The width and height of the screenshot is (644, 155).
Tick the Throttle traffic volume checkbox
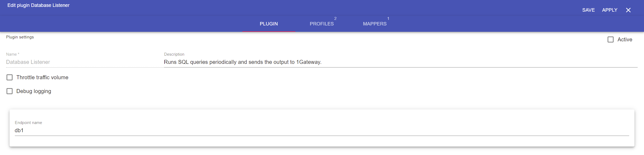point(10,77)
